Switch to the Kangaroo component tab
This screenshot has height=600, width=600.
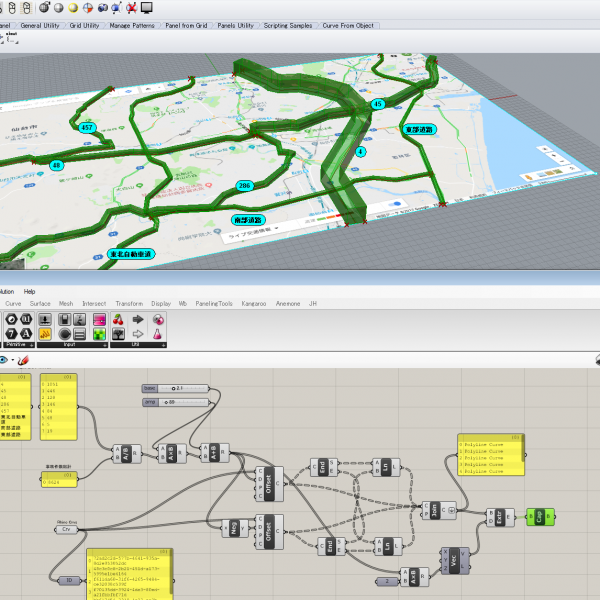pyautogui.click(x=254, y=303)
